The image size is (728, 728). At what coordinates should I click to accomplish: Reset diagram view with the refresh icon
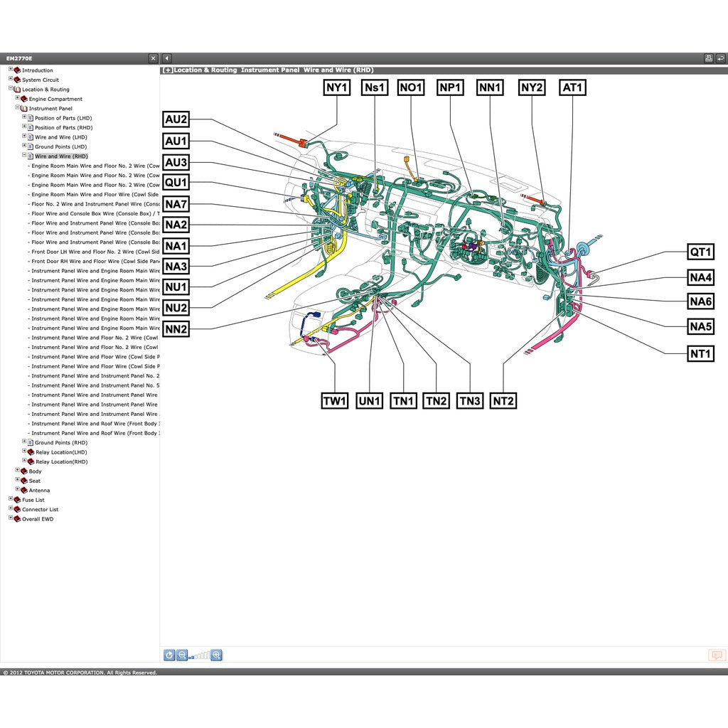tap(169, 655)
